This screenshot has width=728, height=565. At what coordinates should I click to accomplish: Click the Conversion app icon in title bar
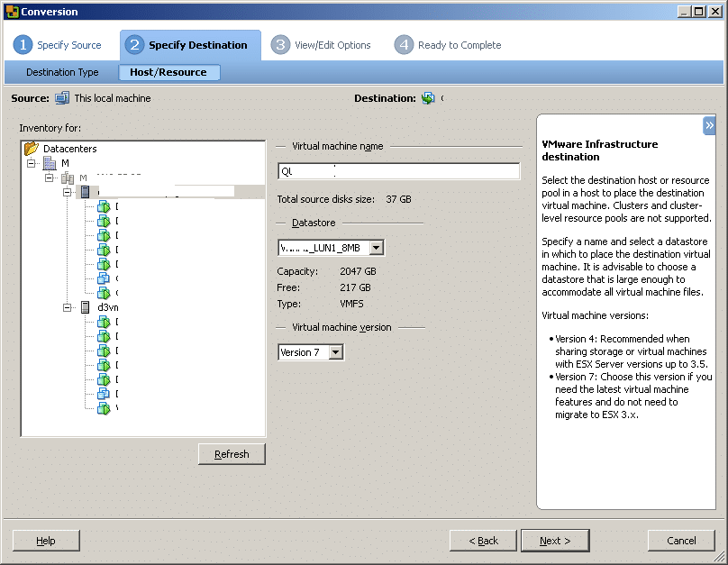tap(12, 12)
